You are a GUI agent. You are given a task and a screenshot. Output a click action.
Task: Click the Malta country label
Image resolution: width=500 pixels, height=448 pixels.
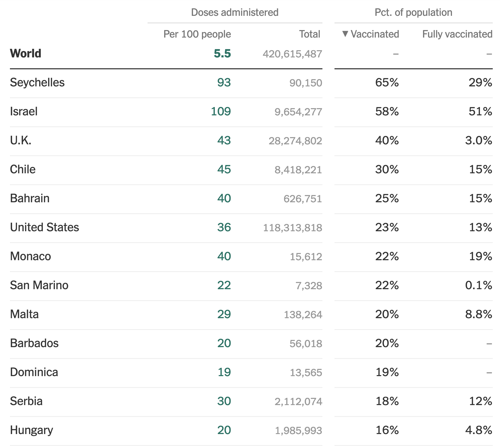coord(24,314)
